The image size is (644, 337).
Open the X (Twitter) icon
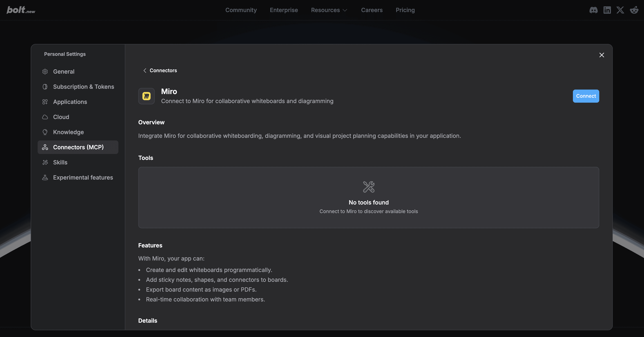[x=620, y=10]
